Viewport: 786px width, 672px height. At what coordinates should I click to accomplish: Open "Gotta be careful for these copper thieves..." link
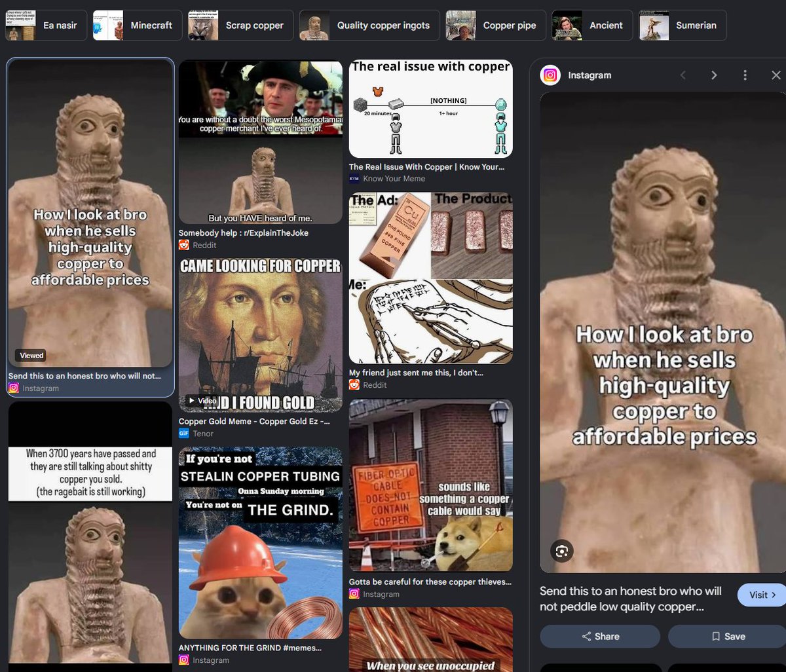430,582
